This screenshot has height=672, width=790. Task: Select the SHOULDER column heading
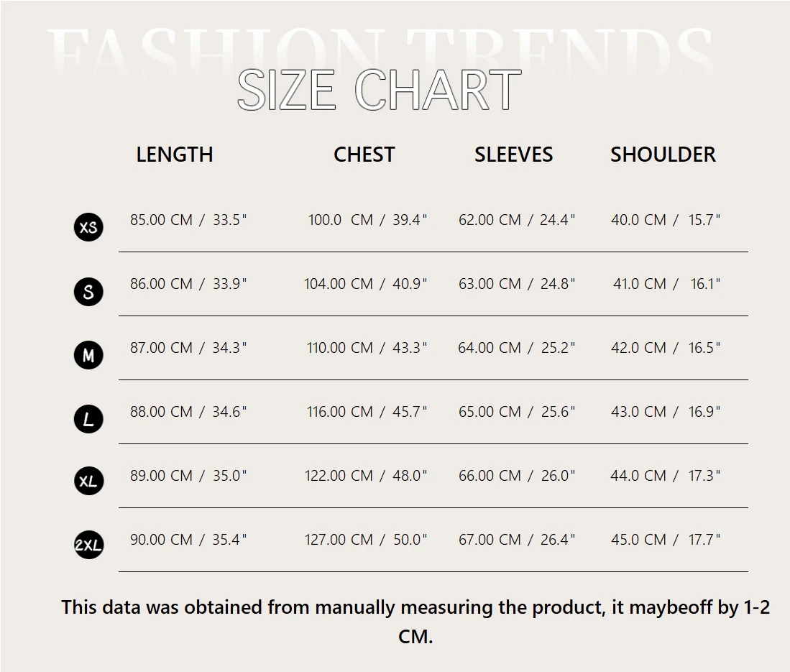(x=663, y=155)
